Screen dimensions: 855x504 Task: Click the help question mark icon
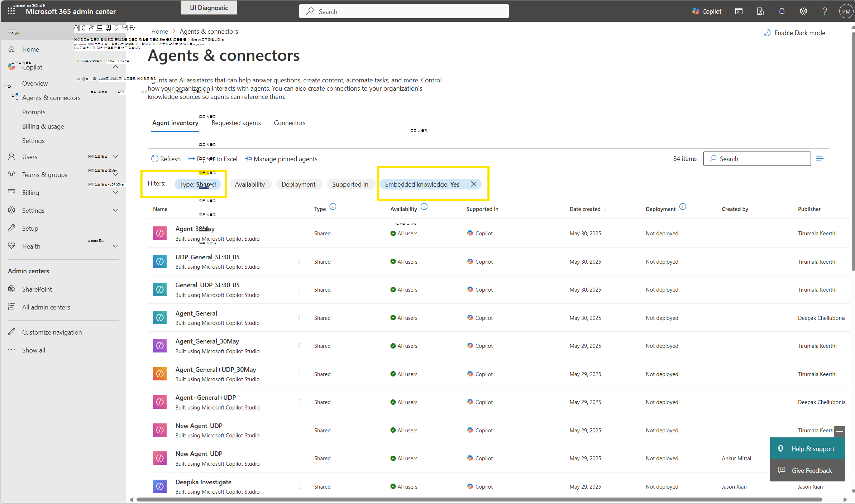824,11
